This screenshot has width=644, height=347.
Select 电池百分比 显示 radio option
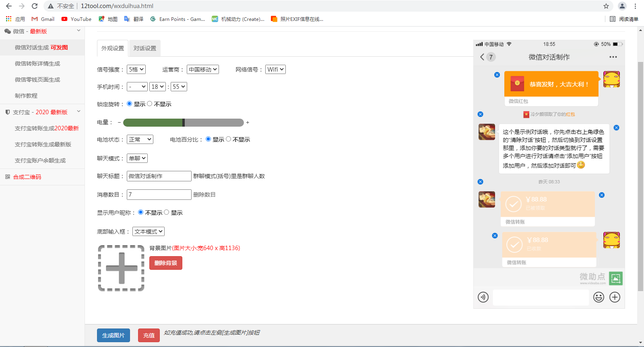(208, 139)
